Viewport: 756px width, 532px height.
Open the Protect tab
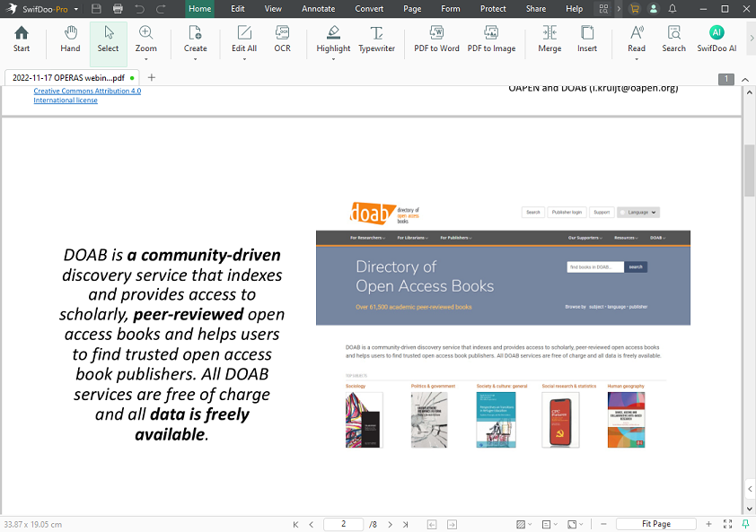click(x=493, y=9)
